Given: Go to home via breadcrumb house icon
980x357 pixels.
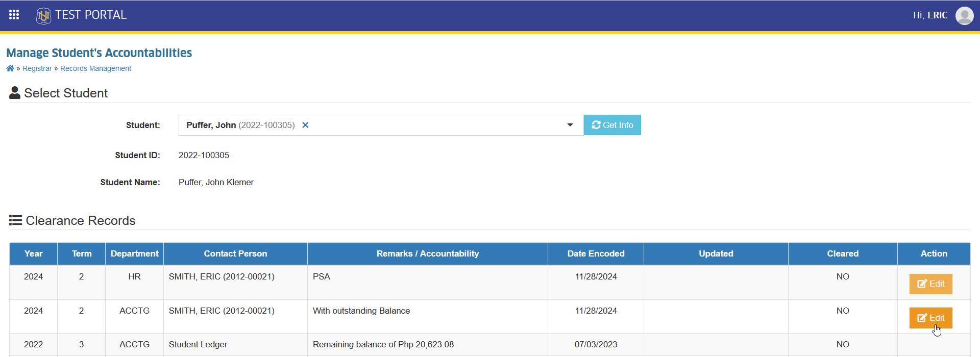Looking at the screenshot, I should pyautogui.click(x=10, y=68).
